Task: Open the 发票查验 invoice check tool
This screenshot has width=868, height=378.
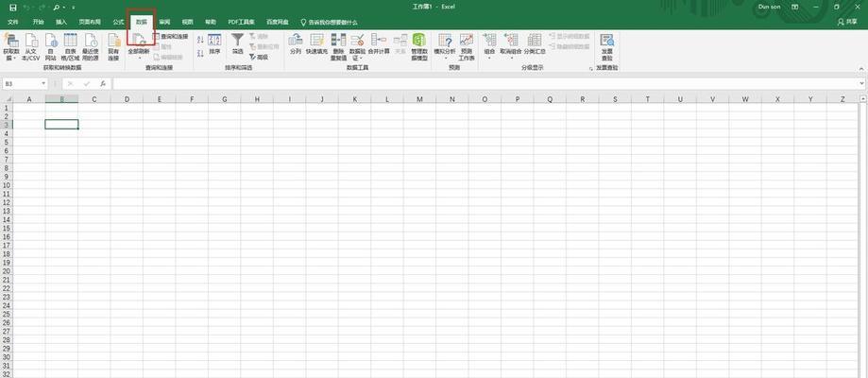Action: [606, 45]
